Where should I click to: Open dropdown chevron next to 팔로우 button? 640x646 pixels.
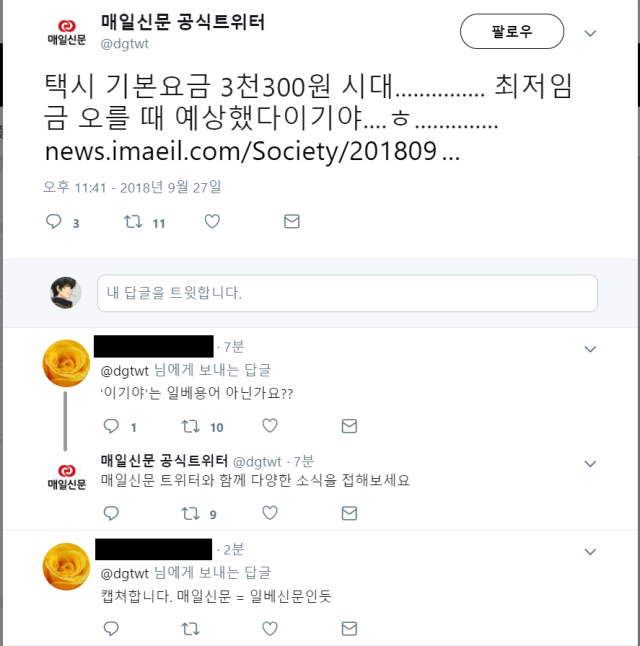point(590,33)
